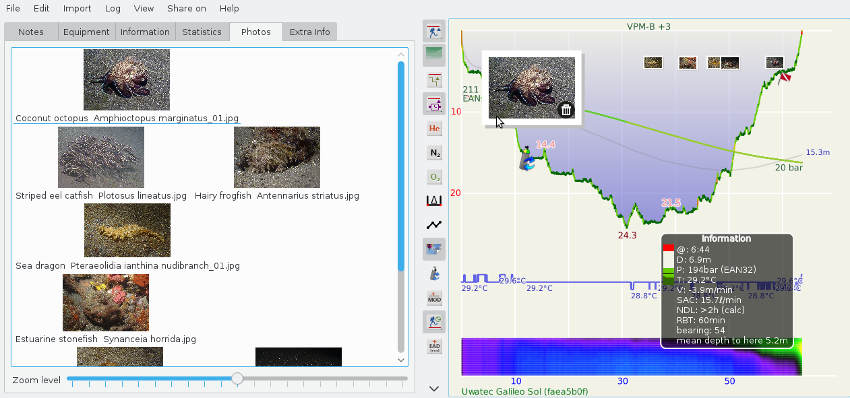The width and height of the screenshot is (850, 398).
Task: Select Striped eel catfish thumbnail
Action: (x=101, y=157)
